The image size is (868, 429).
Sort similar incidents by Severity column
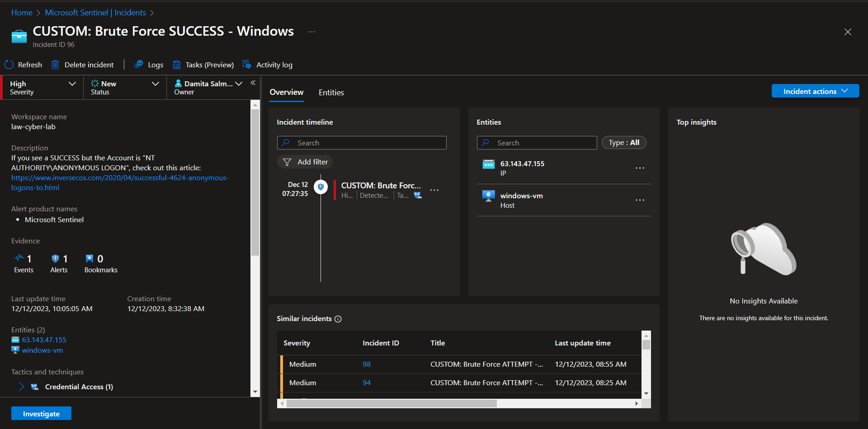(297, 343)
